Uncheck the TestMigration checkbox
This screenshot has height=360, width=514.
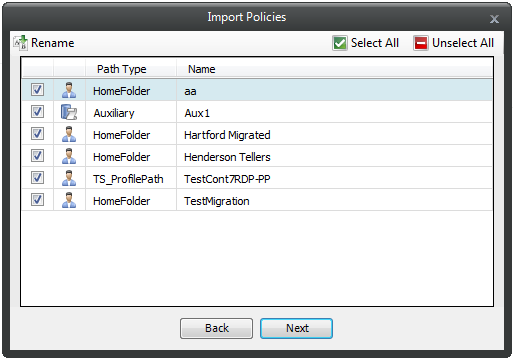point(37,200)
